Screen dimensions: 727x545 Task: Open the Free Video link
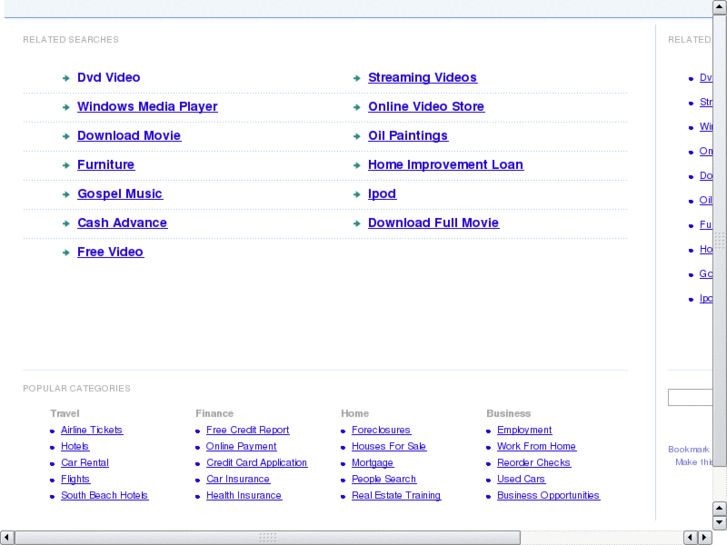pos(110,252)
